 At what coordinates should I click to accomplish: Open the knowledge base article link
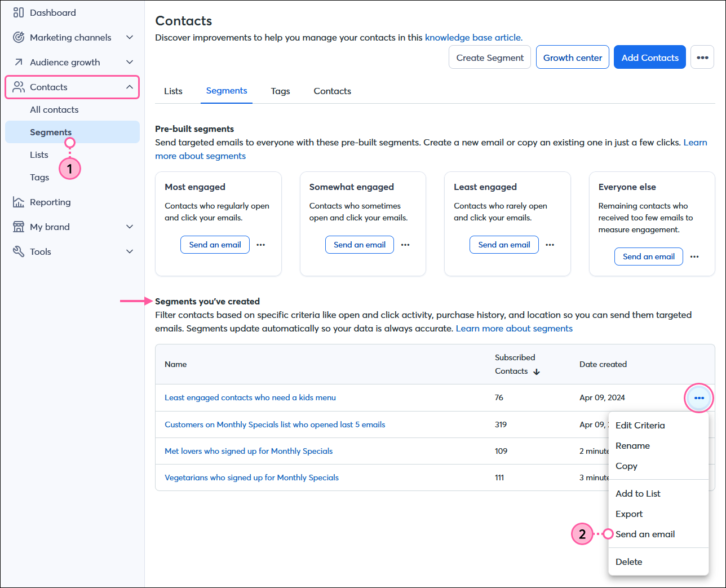click(x=473, y=38)
